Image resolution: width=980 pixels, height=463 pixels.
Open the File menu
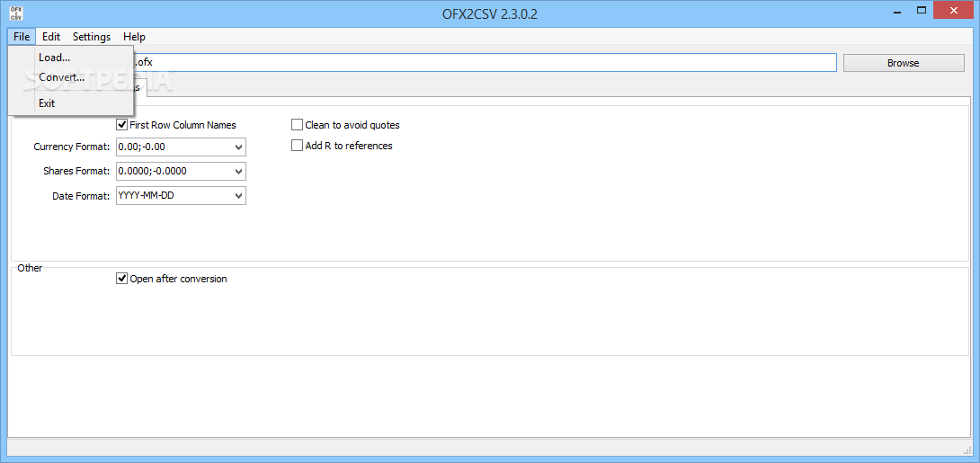click(22, 37)
